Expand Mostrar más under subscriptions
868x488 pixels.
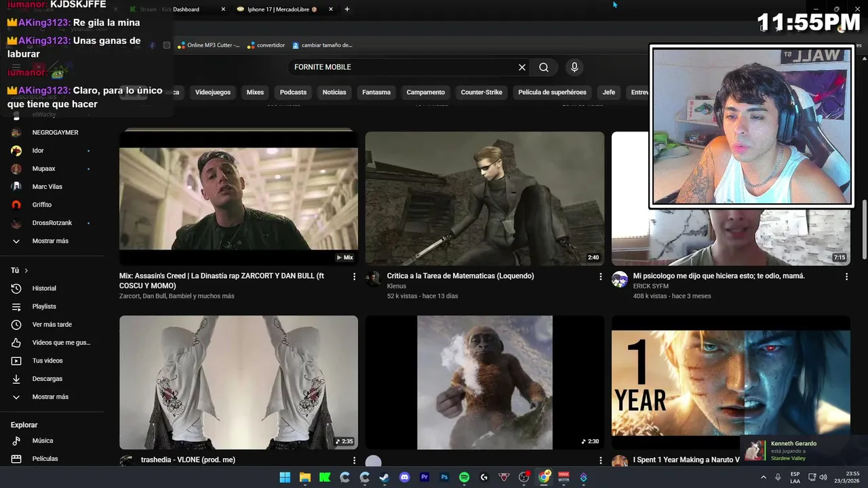[50, 241]
